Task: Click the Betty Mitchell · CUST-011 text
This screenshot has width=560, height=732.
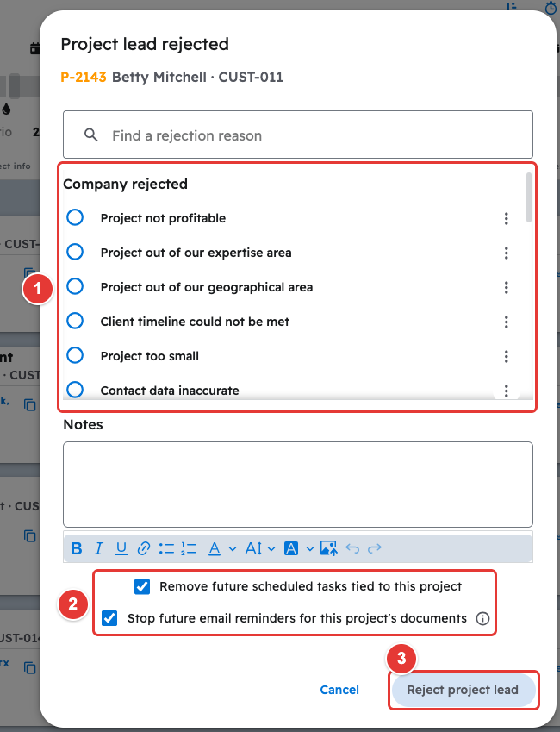Action: [x=197, y=77]
